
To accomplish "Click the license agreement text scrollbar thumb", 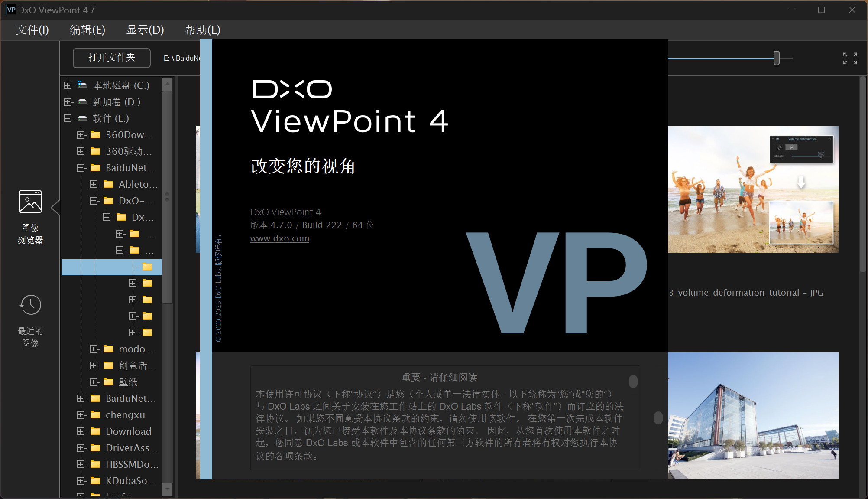I will click(x=633, y=382).
